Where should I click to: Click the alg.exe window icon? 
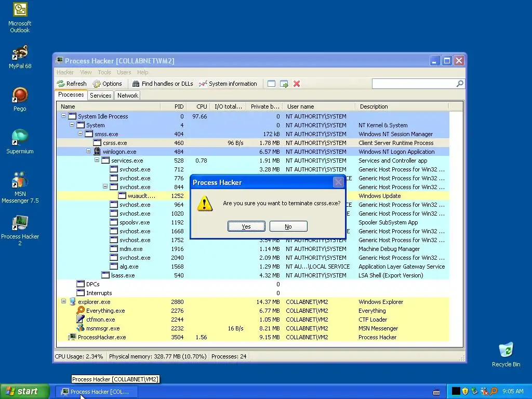[x=114, y=267]
